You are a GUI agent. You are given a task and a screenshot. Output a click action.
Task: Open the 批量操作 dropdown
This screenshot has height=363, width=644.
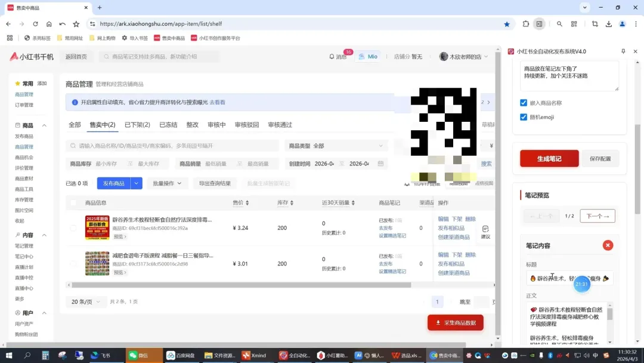(x=167, y=183)
